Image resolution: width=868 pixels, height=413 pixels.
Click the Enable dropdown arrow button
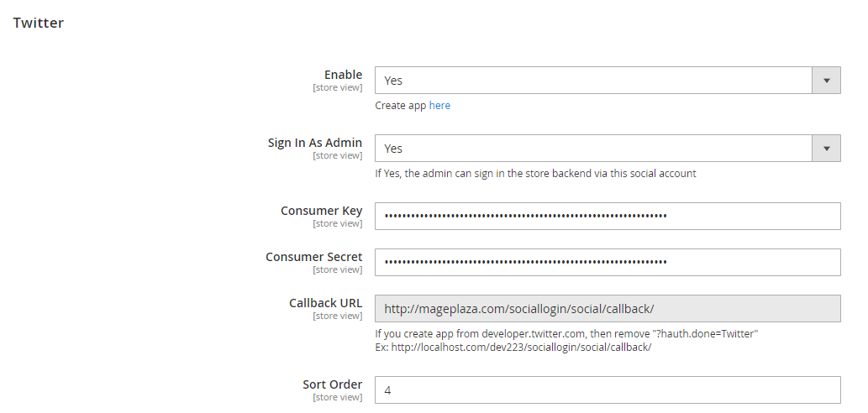click(826, 81)
